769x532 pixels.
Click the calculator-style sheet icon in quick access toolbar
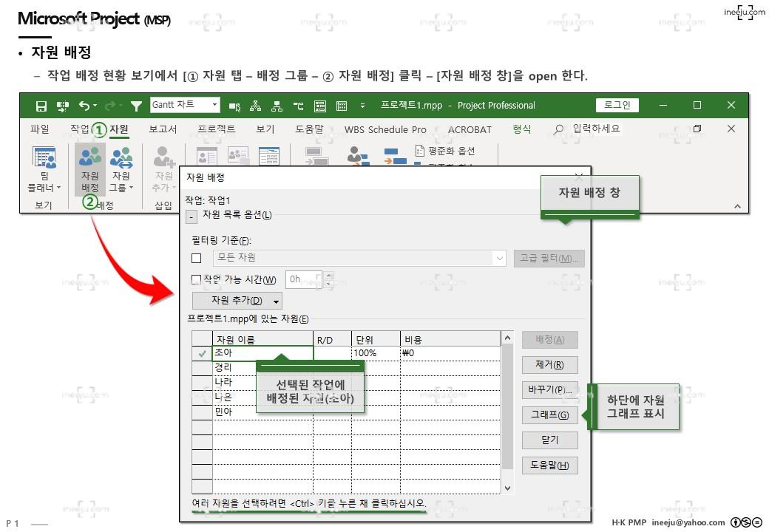320,106
